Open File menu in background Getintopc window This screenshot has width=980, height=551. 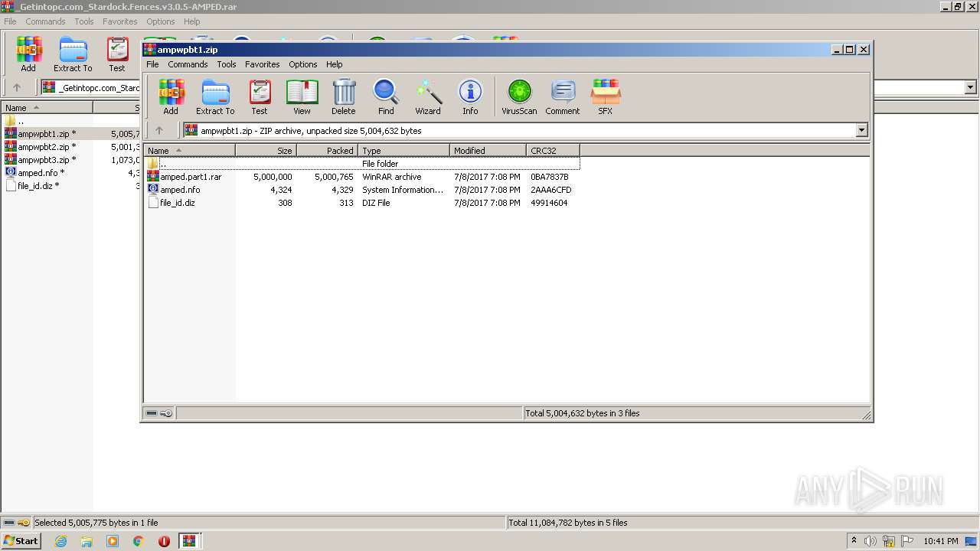(10, 21)
